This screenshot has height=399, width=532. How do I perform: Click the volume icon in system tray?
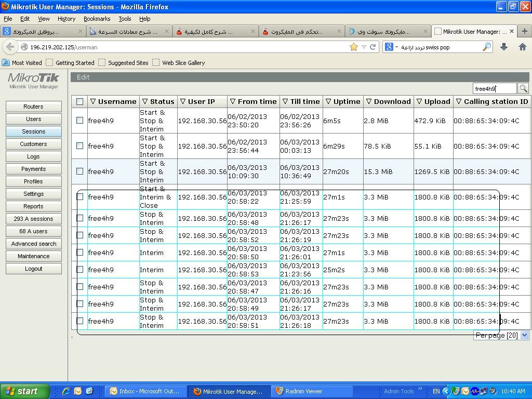[493, 391]
